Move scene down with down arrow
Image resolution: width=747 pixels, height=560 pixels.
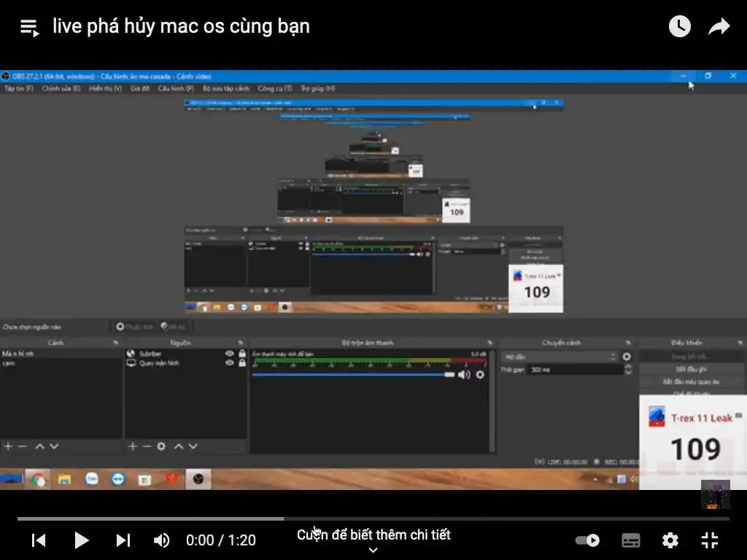tap(54, 446)
